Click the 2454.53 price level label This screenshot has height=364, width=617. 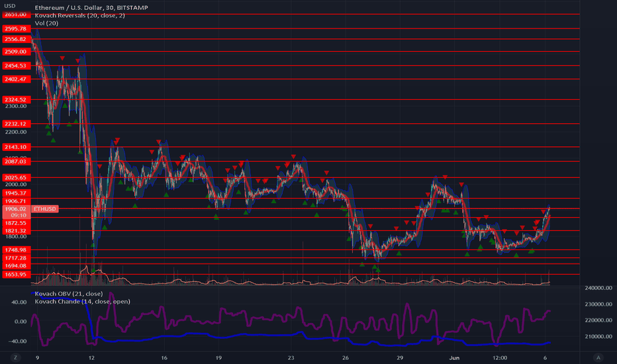pyautogui.click(x=16, y=66)
